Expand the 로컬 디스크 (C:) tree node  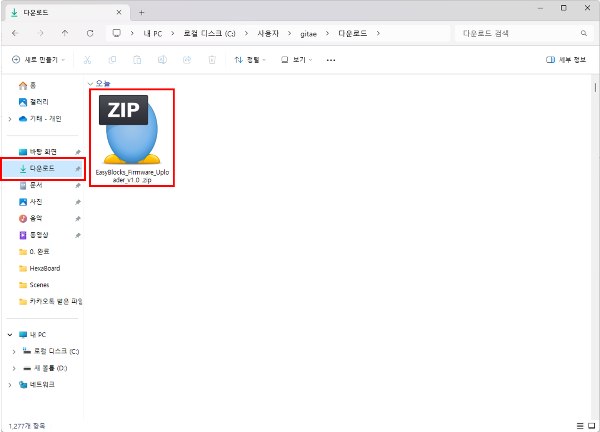tap(14, 351)
